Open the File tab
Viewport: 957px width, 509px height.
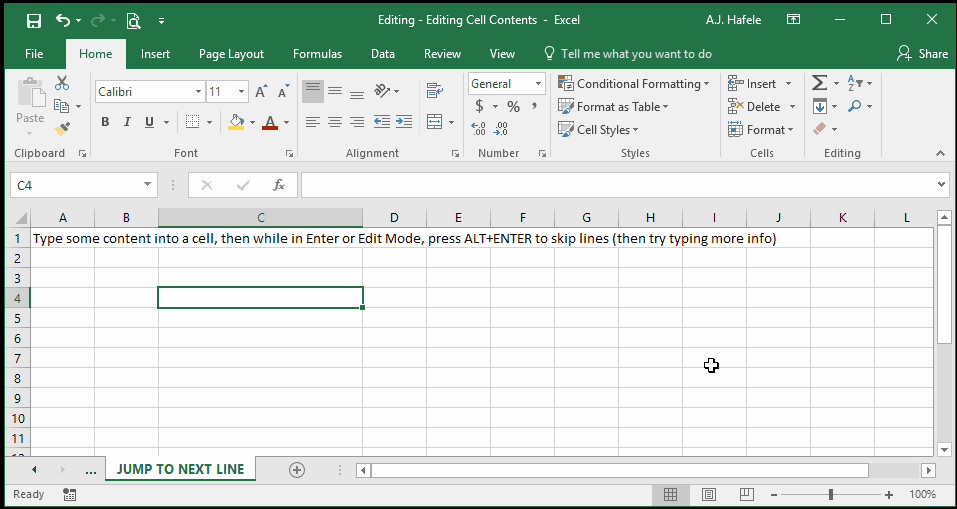tap(34, 54)
